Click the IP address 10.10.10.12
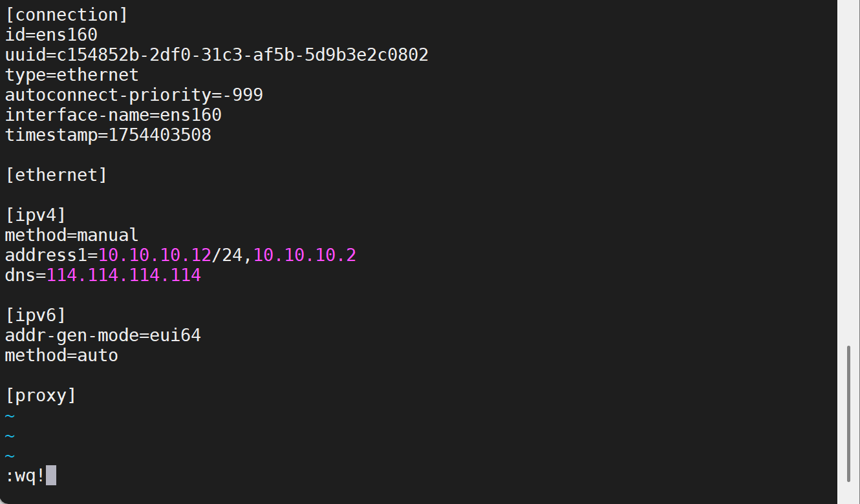Image resolution: width=860 pixels, height=504 pixels. (x=155, y=255)
